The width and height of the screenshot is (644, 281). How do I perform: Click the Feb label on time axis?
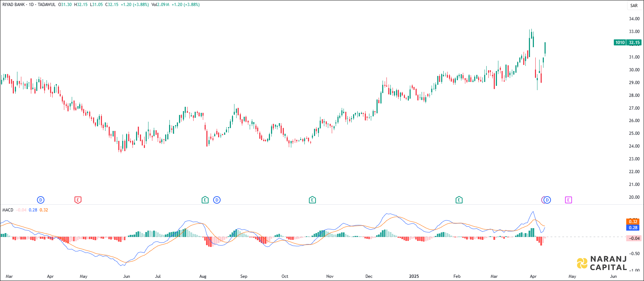457,276
